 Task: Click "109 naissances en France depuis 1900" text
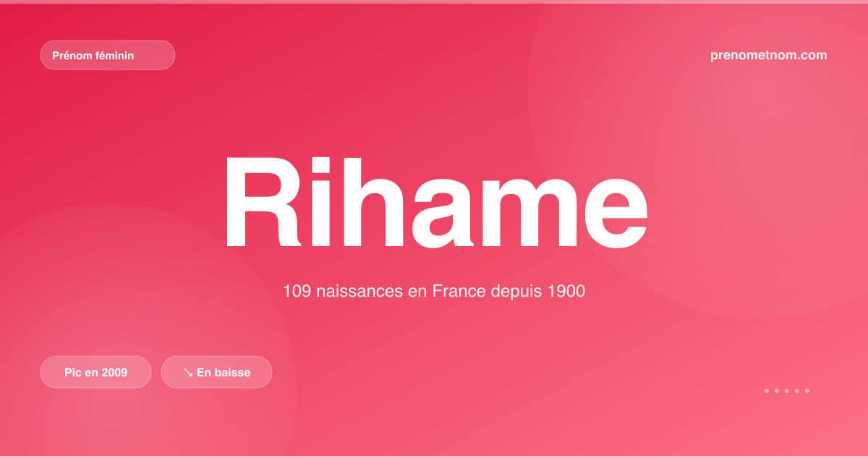[x=434, y=292]
